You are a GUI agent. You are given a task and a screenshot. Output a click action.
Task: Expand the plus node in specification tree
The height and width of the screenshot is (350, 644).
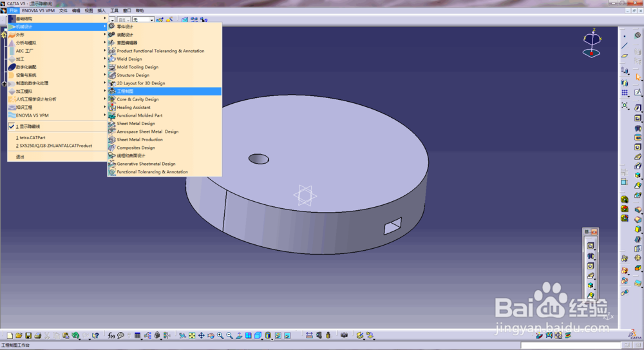[x=4, y=84]
